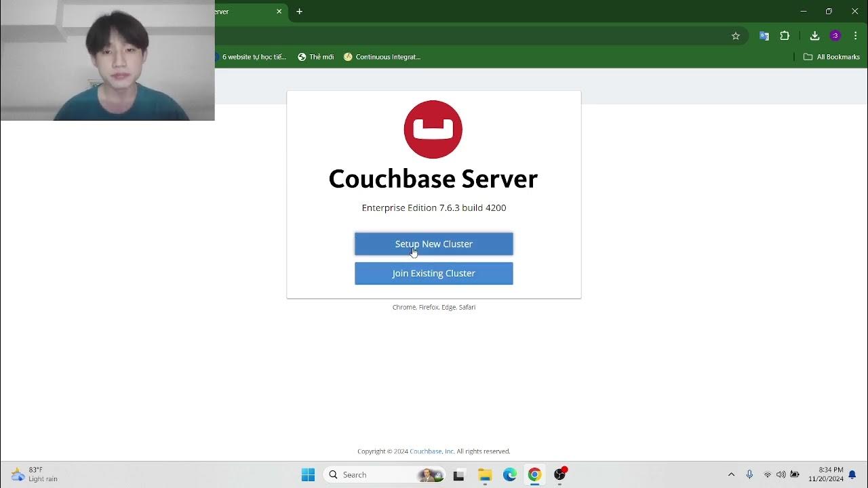868x488 pixels.
Task: Close the current browser tab
Action: click(x=279, y=12)
